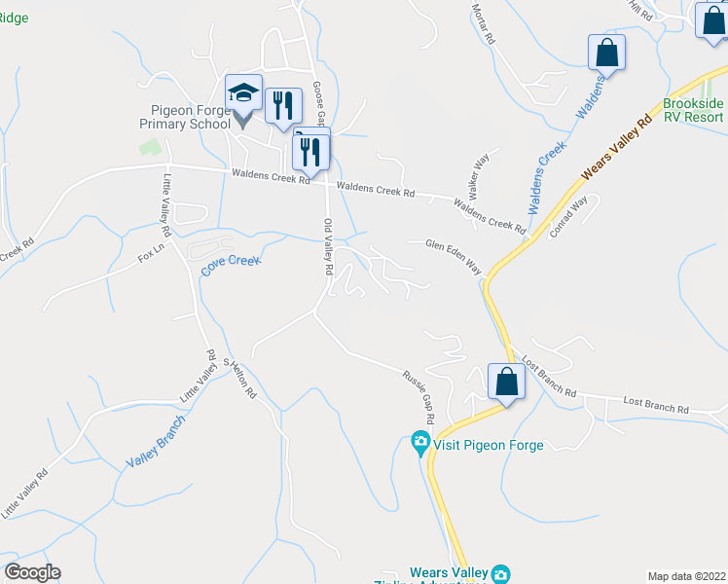
Task: Click the Russie Gap Rd label
Action: (x=419, y=397)
